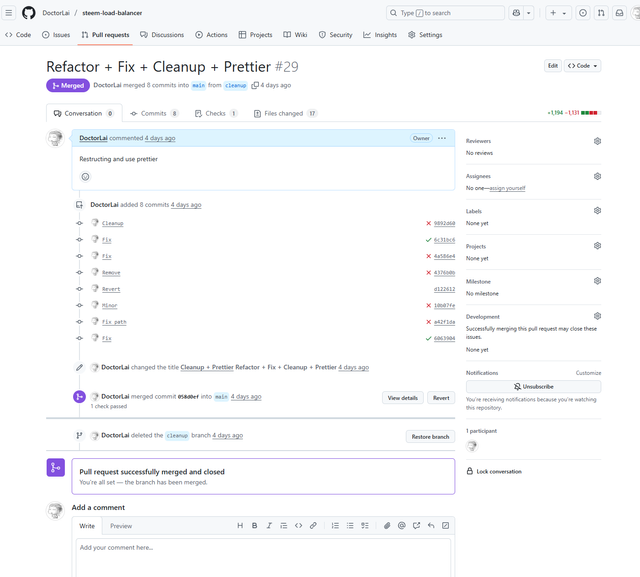Open the Remove commit link

click(x=111, y=273)
